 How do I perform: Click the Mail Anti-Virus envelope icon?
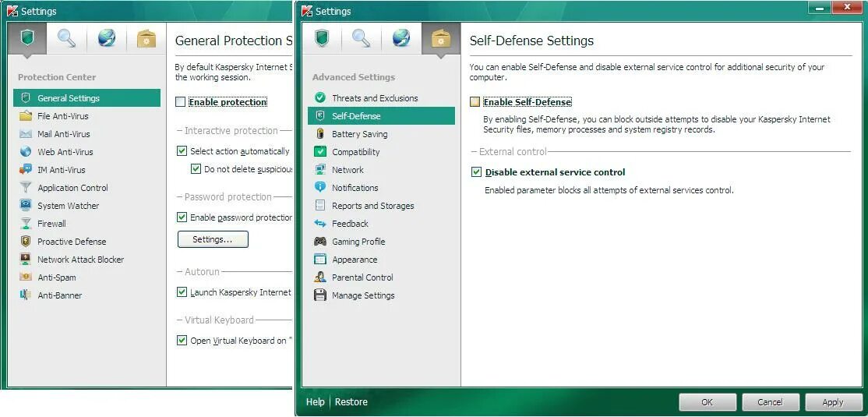tap(26, 134)
